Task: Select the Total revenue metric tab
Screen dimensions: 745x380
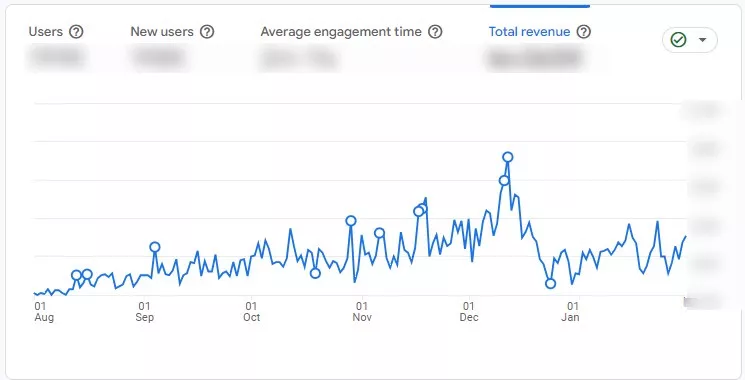Action: (529, 32)
